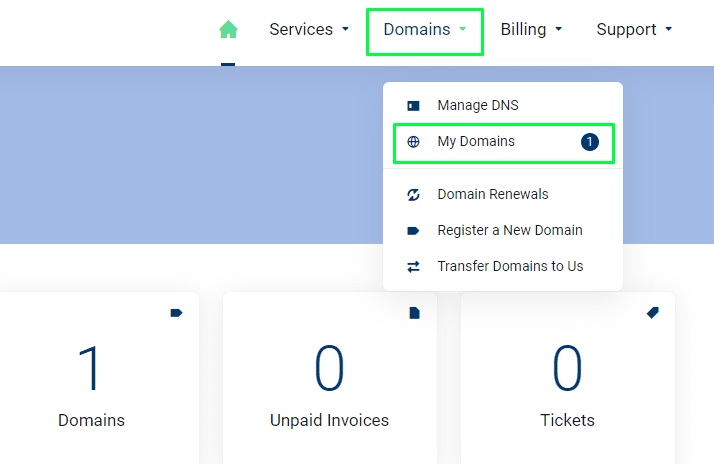Image resolution: width=714 pixels, height=464 pixels.
Task: Click the Manage DNS card icon
Action: [x=413, y=106]
